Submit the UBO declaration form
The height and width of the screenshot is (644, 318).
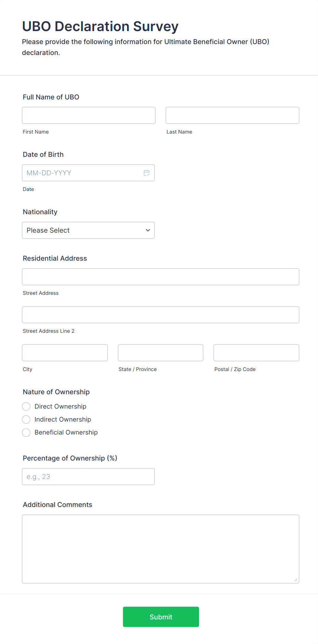tap(161, 617)
